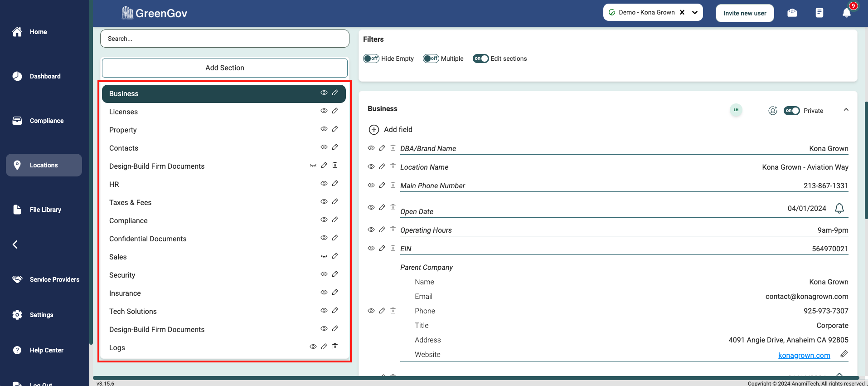This screenshot has width=868, height=386.
Task: Enable the Multiple filter switch
Action: pos(431,59)
